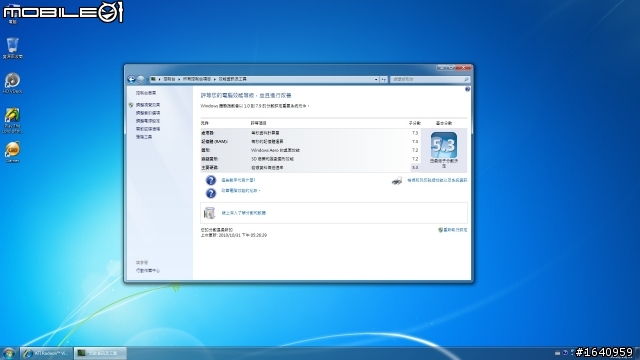640x360 pixels.
Task: Click the Back arrow in the window
Action: pyautogui.click(x=131, y=79)
